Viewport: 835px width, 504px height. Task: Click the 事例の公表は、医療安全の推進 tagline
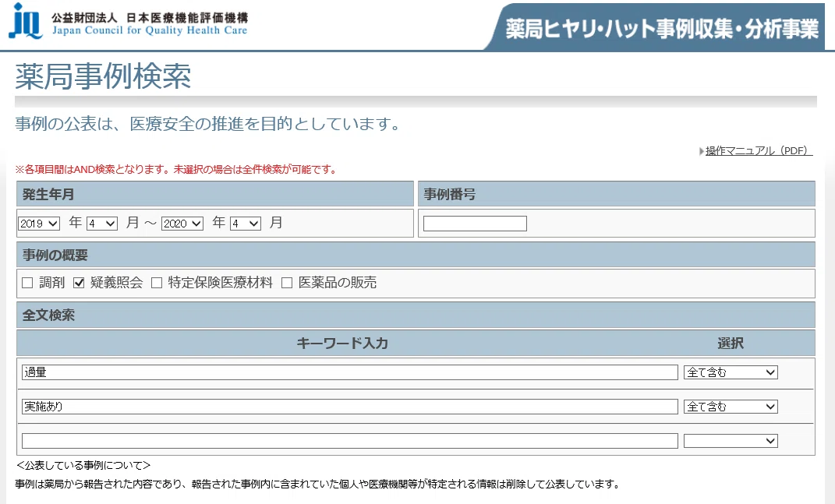[x=207, y=124]
